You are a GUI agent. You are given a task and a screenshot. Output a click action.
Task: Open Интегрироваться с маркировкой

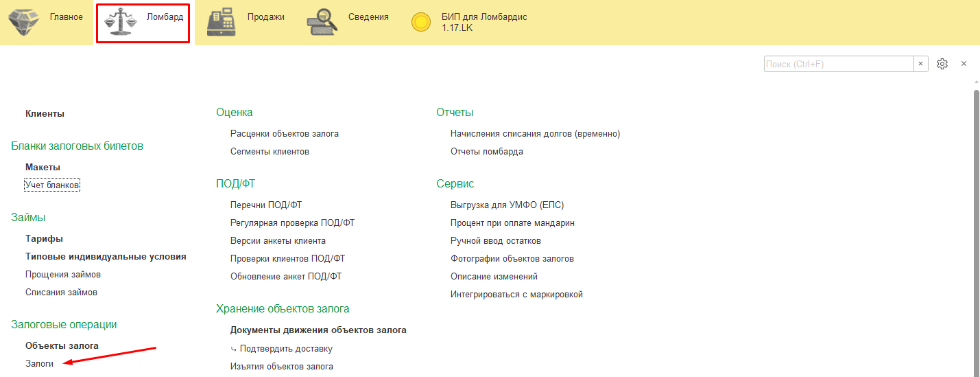pos(516,294)
